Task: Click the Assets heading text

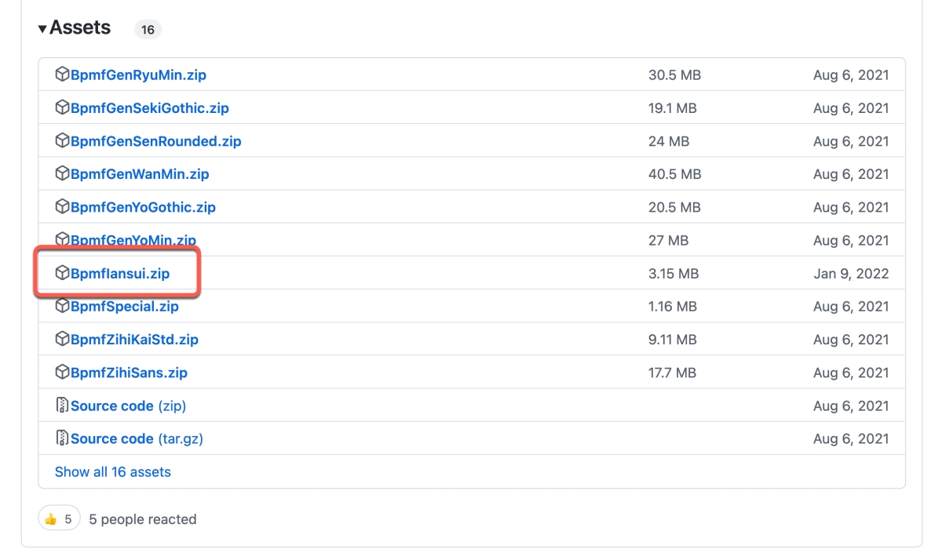Action: click(x=80, y=28)
